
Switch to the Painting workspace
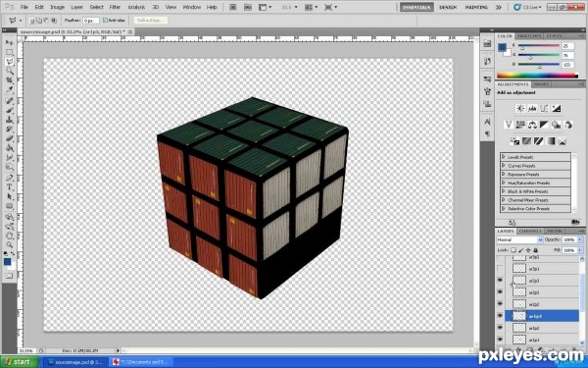[x=476, y=7]
